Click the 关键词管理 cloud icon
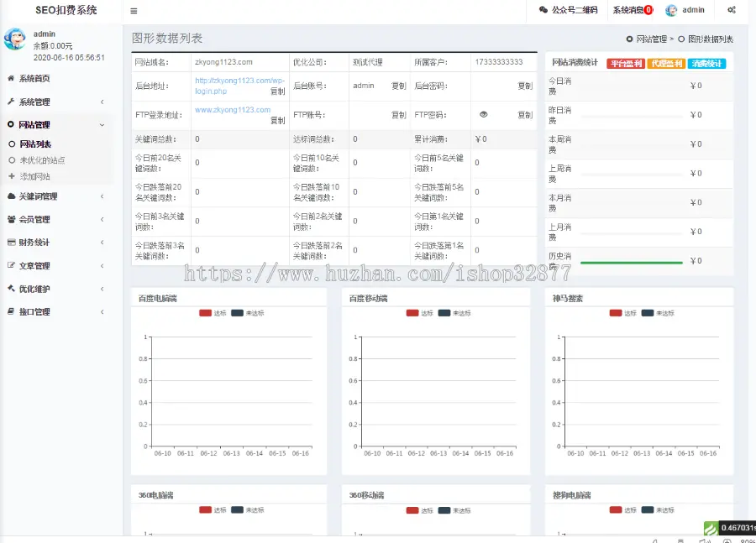Viewport: 756px width, 543px height. click(x=11, y=196)
